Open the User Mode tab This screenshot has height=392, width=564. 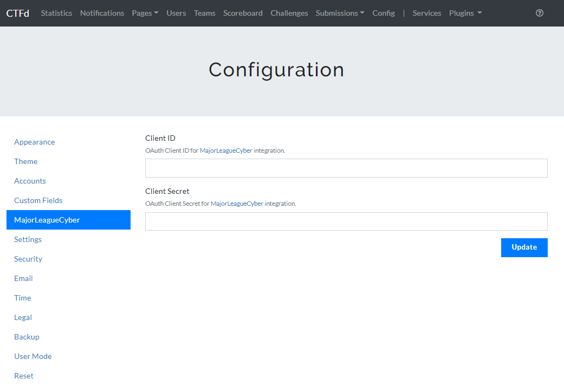click(33, 356)
